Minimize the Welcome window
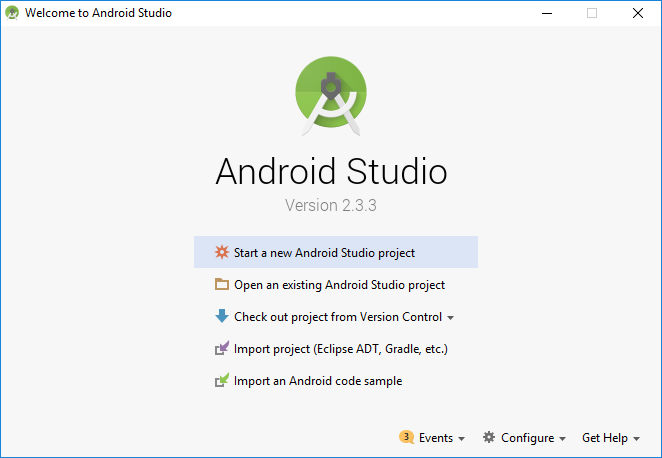Screen dimensions: 662x458 [x=547, y=13]
